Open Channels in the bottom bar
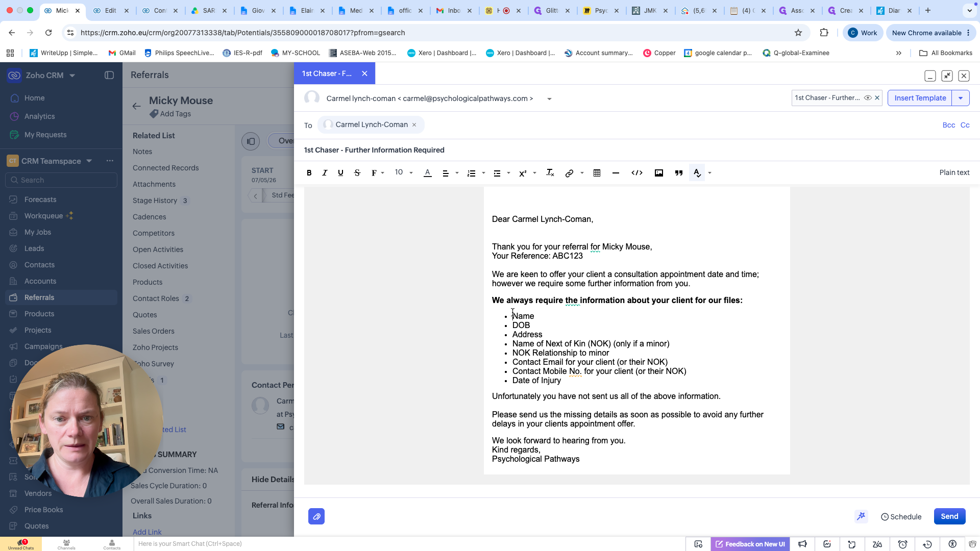The image size is (980, 551). 66,544
